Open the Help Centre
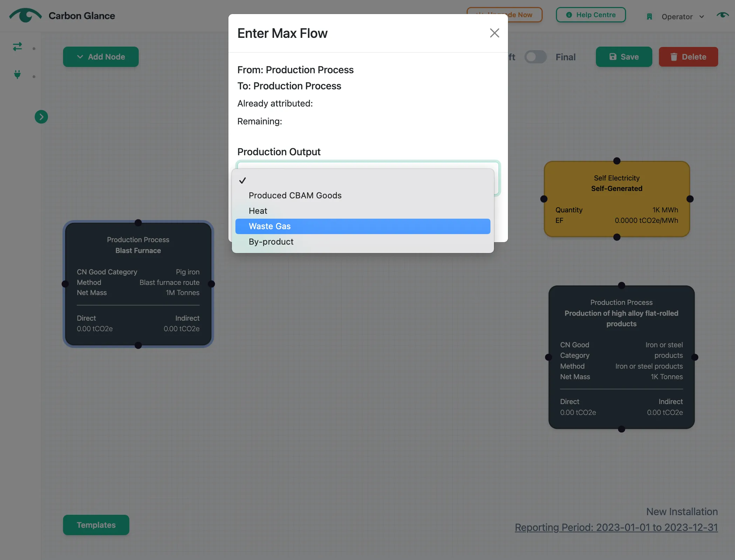The height and width of the screenshot is (560, 735). point(591,15)
